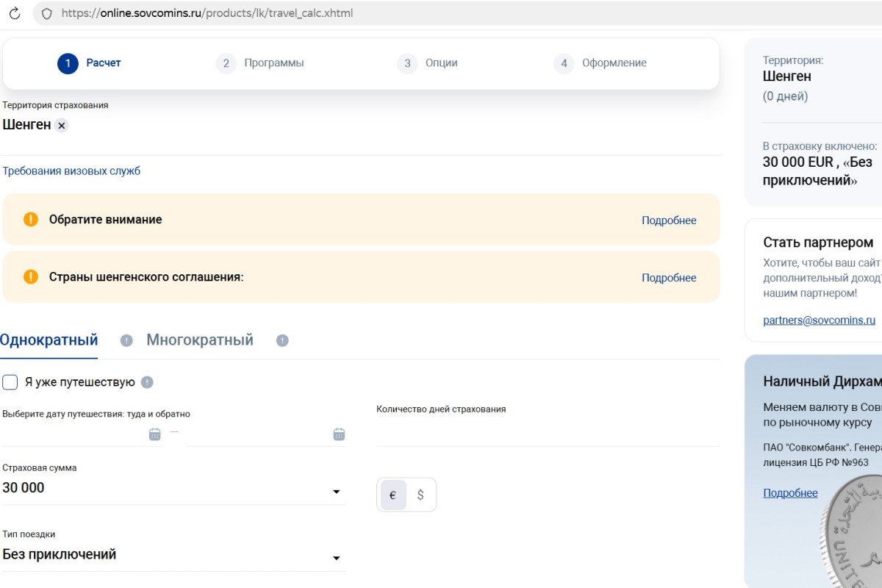Click the Стать партнером heading
This screenshot has height=588, width=882.
point(818,243)
